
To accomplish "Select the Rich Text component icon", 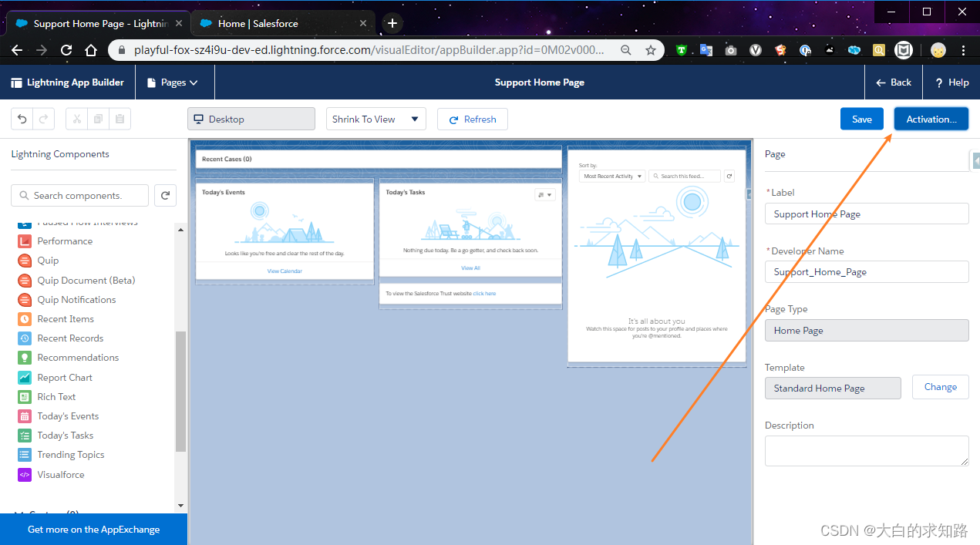I will click(25, 397).
